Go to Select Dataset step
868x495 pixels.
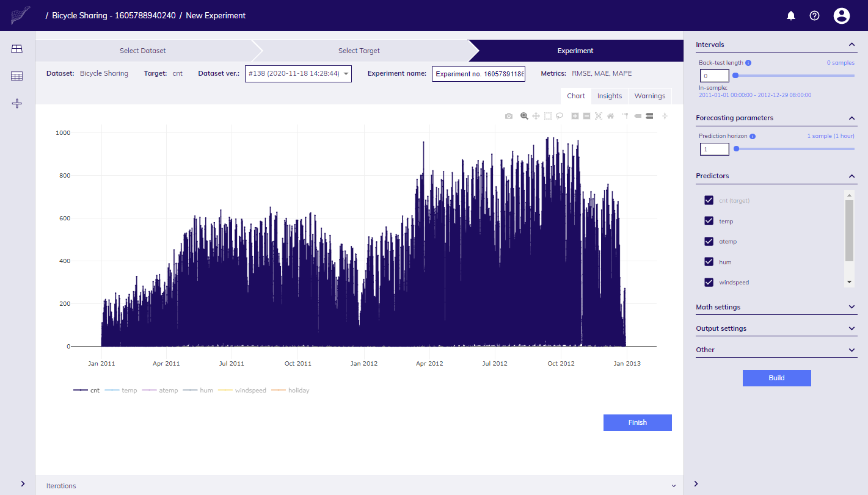coord(143,51)
